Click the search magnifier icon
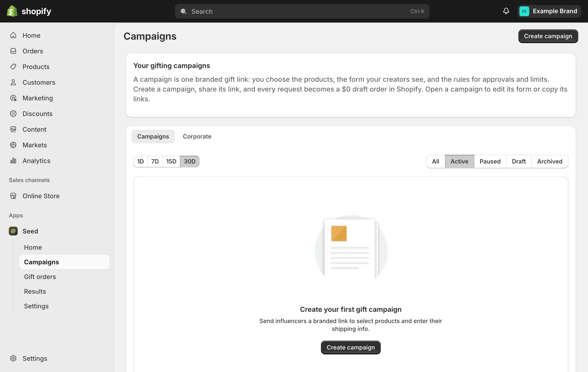 click(183, 11)
